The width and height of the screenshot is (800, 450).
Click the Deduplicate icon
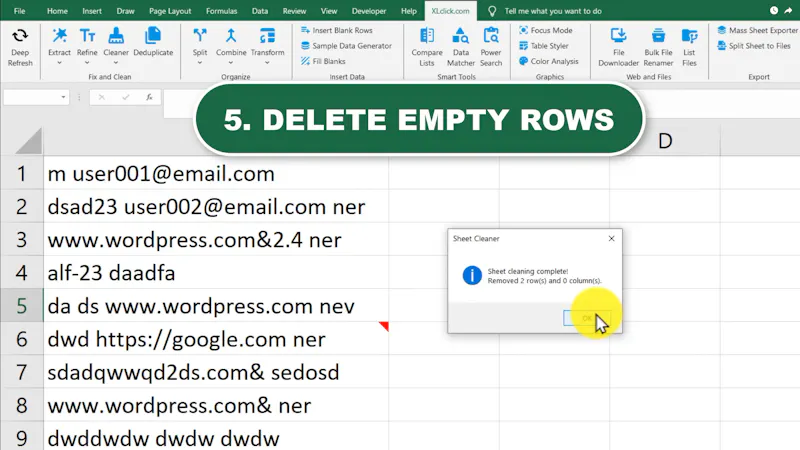tap(153, 36)
